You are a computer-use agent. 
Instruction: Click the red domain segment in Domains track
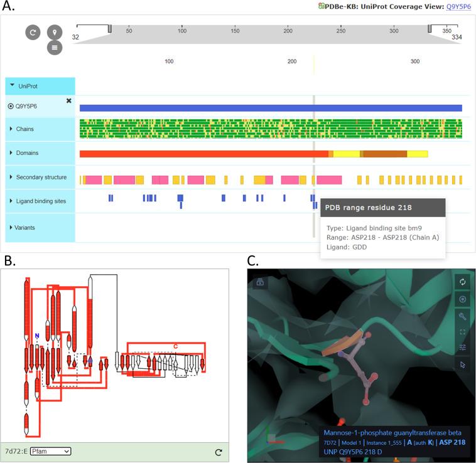[204, 154]
